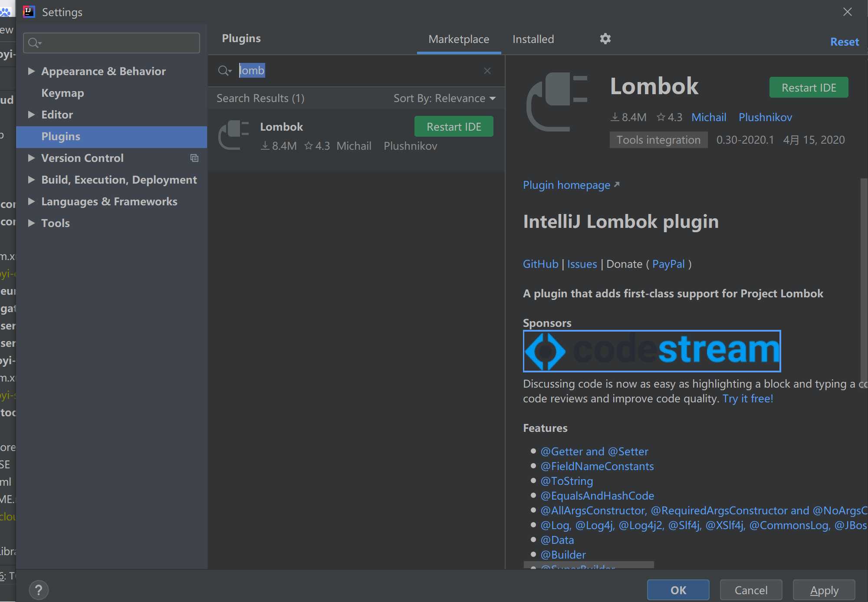Focus the settings search input field

click(x=112, y=43)
